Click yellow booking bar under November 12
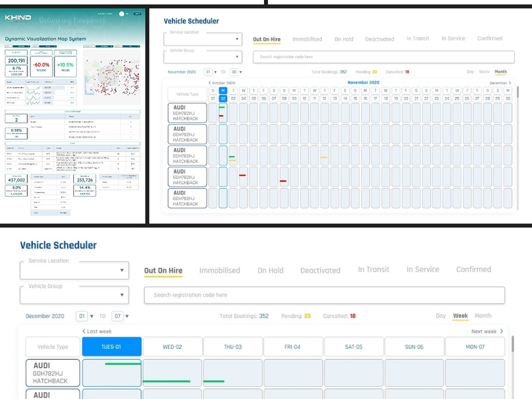The width and height of the screenshot is (532, 399). tap(324, 158)
